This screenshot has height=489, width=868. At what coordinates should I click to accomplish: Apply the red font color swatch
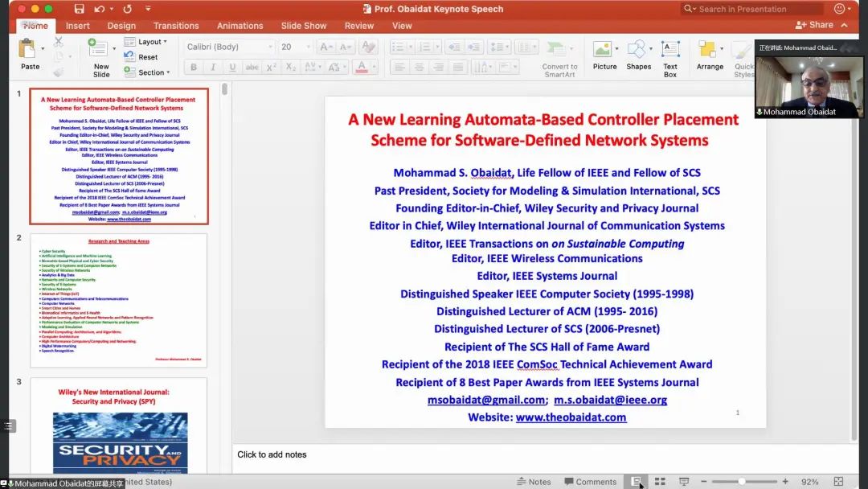362,67
